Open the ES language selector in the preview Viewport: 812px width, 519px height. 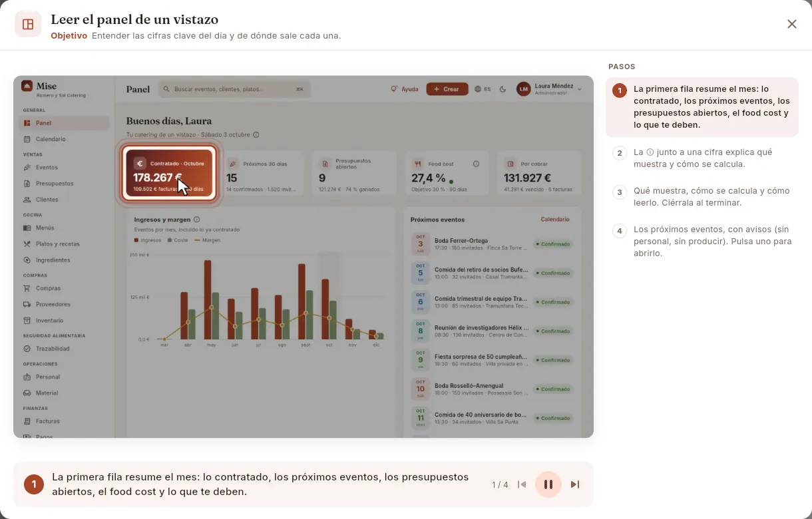483,89
